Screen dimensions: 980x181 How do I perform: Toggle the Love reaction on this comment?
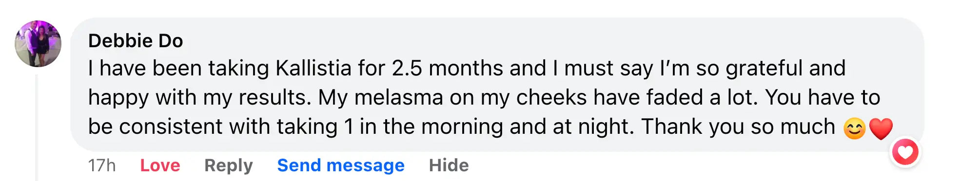(160, 165)
